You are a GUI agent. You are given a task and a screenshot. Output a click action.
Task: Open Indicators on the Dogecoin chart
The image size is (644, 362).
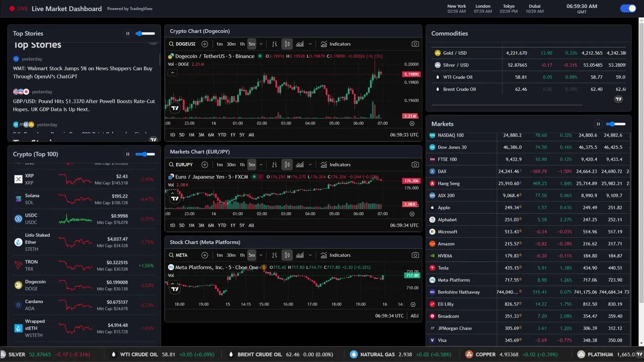tap(336, 44)
